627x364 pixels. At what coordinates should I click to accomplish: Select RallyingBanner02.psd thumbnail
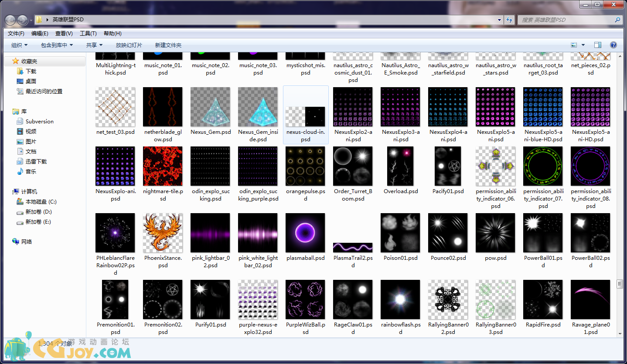[448, 299]
